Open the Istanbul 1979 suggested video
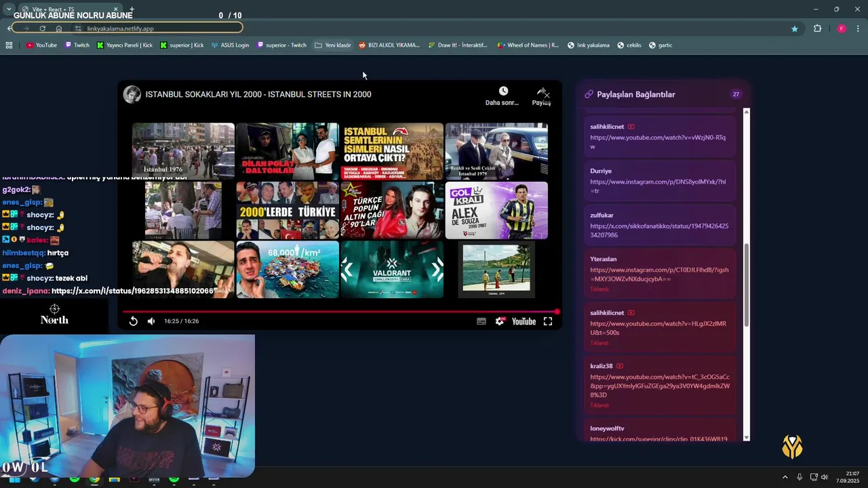Image resolution: width=868 pixels, height=488 pixels. (496, 150)
